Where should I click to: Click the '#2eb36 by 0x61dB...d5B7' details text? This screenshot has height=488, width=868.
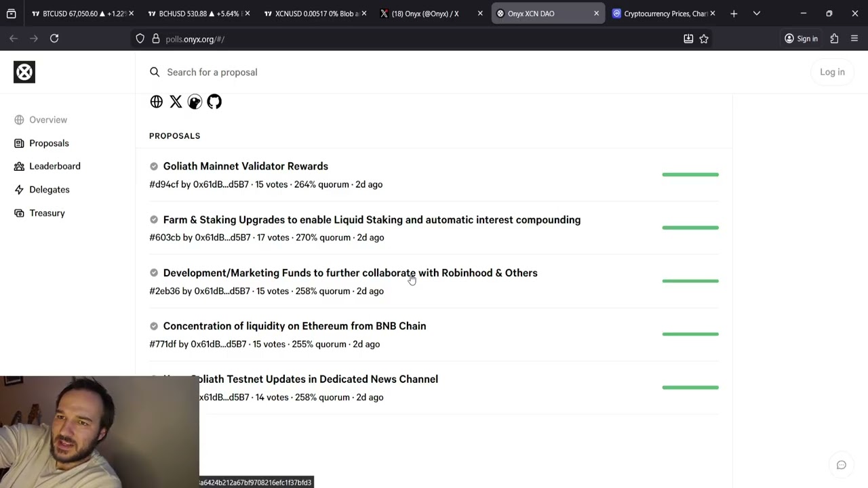[199, 291]
